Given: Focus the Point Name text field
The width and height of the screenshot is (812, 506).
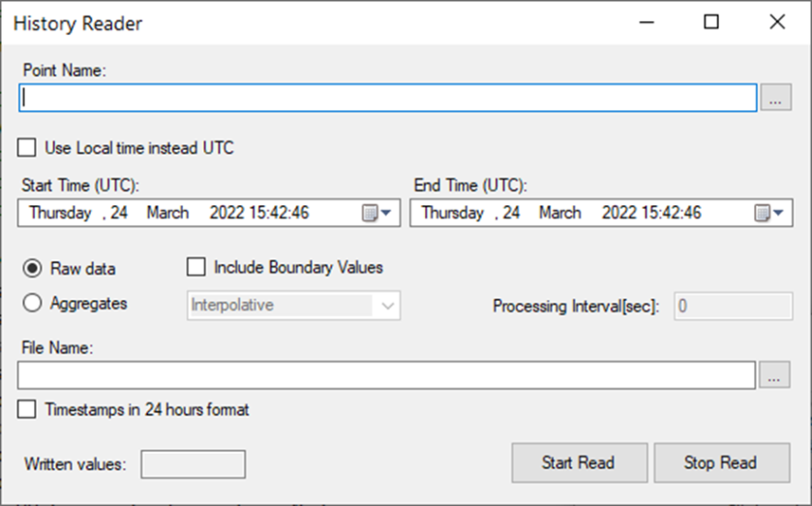Looking at the screenshot, I should pyautogui.click(x=387, y=98).
